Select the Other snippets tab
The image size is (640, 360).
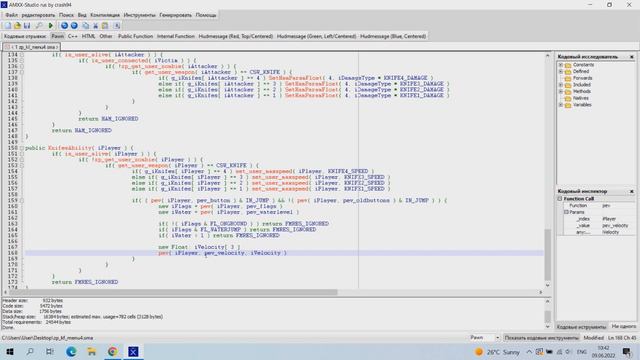point(106,36)
